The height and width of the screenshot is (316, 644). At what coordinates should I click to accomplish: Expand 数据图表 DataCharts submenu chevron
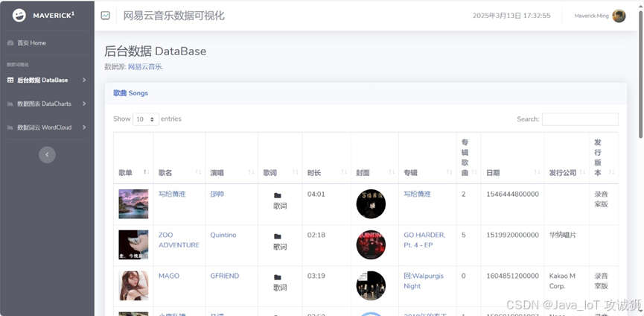(x=84, y=104)
